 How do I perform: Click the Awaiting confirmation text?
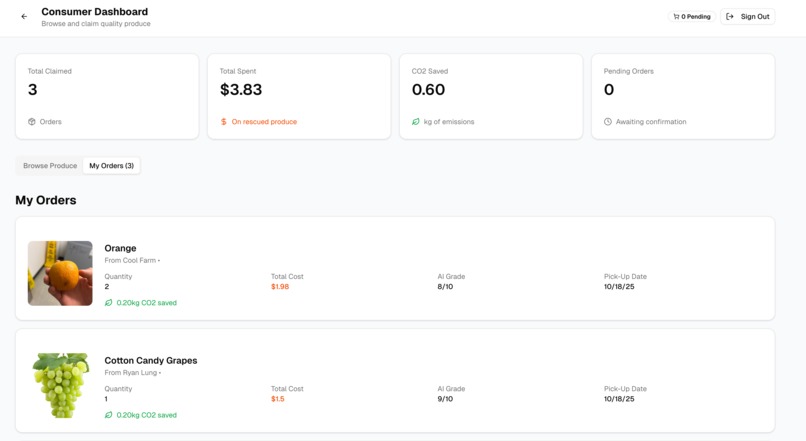651,122
